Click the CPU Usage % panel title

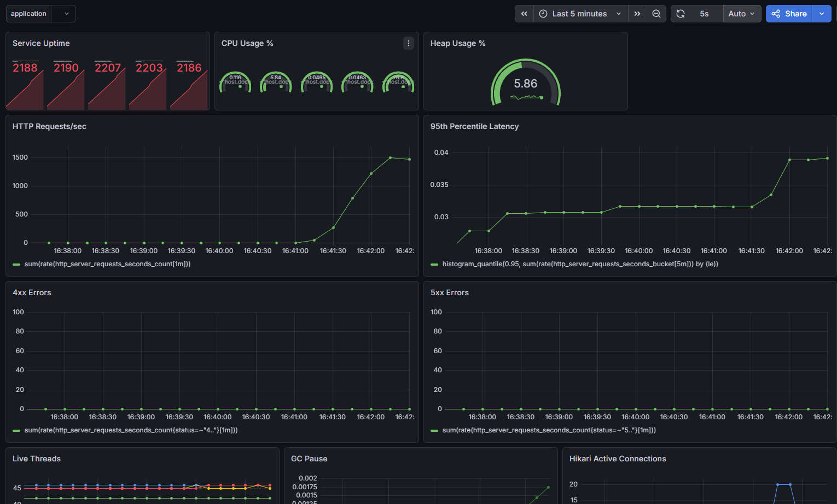point(247,43)
